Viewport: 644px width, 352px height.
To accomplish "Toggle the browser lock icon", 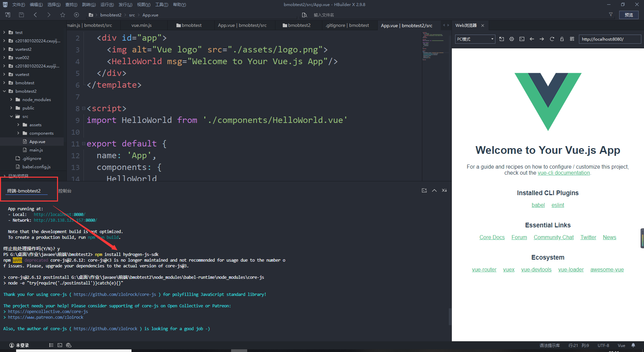I will point(562,39).
